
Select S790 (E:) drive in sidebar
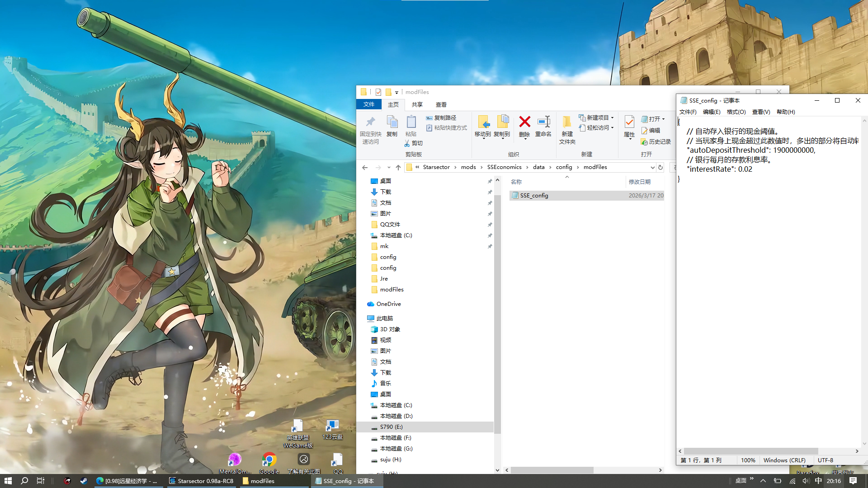pyautogui.click(x=391, y=427)
